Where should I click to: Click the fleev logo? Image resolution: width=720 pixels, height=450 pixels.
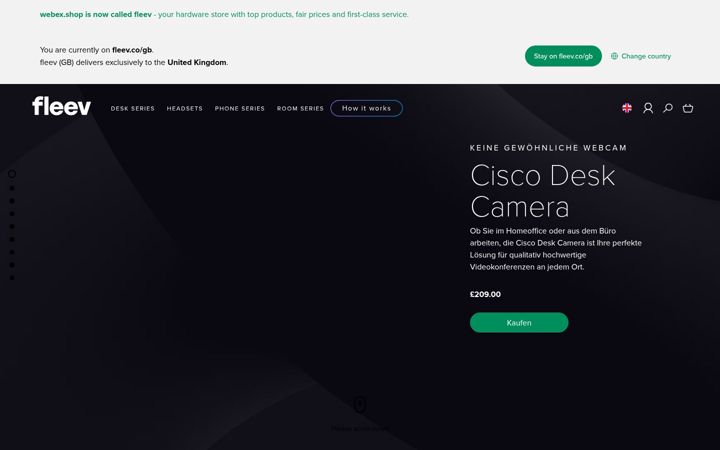[62, 106]
